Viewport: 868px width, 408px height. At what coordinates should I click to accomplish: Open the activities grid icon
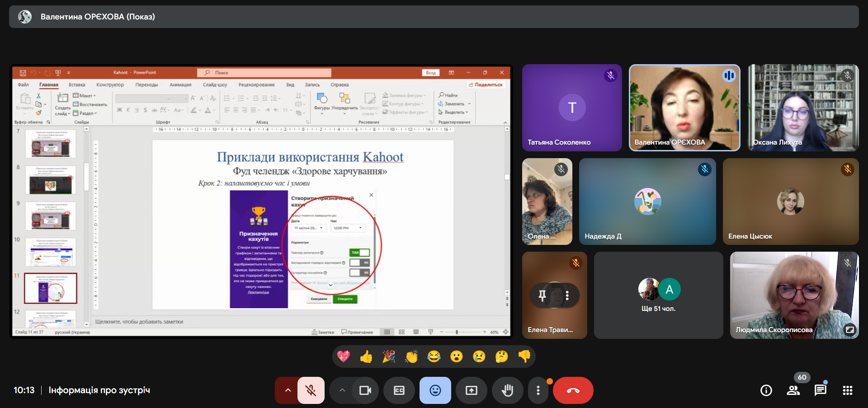click(x=848, y=390)
